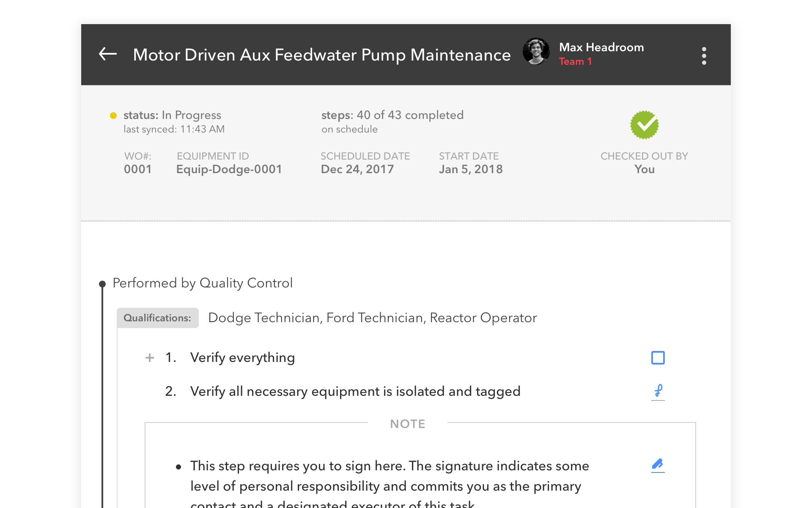This screenshot has height=508, width=812.
Task: Click the signature icon on step 2
Action: coord(658,391)
